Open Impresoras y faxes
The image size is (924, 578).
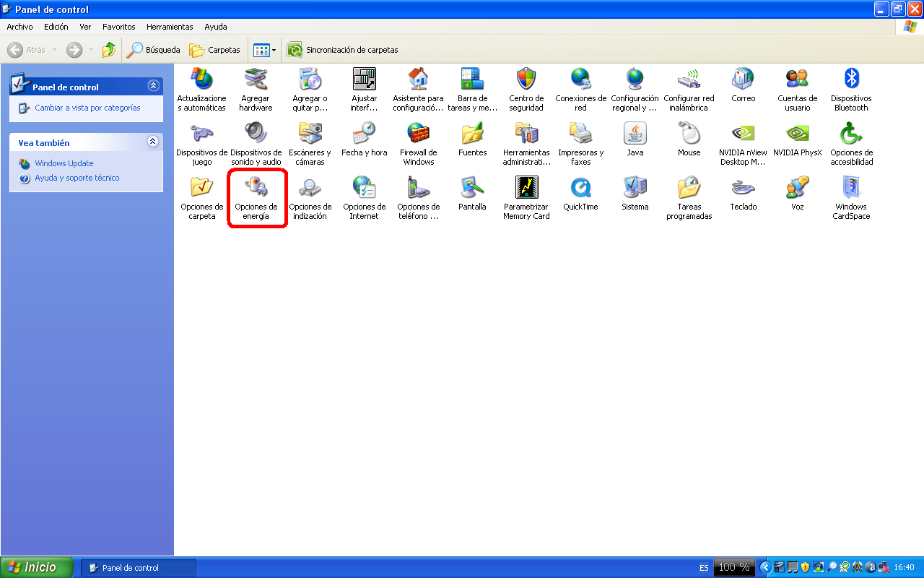[581, 144]
